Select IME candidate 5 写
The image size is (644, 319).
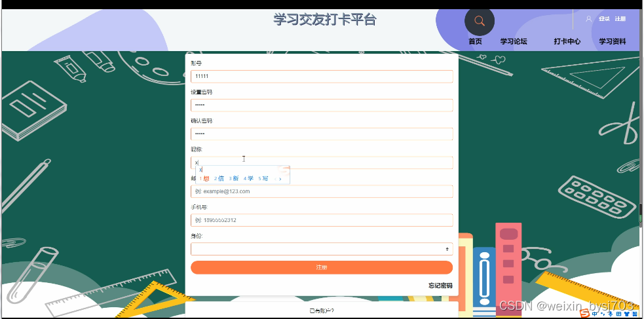coord(263,179)
